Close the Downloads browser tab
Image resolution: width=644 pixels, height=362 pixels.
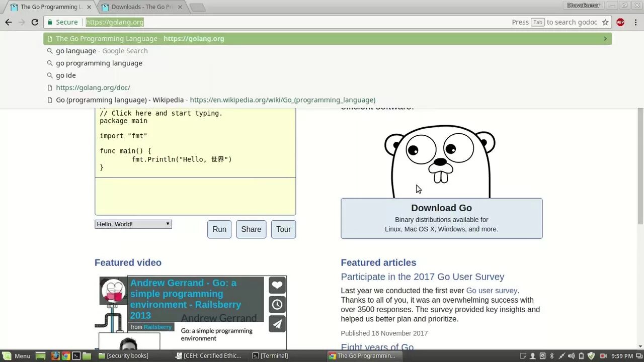click(180, 7)
